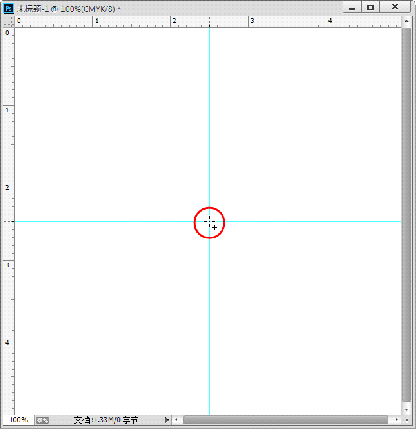Click the horizontal scrollbar left arrow
416x429 pixels.
177,420
